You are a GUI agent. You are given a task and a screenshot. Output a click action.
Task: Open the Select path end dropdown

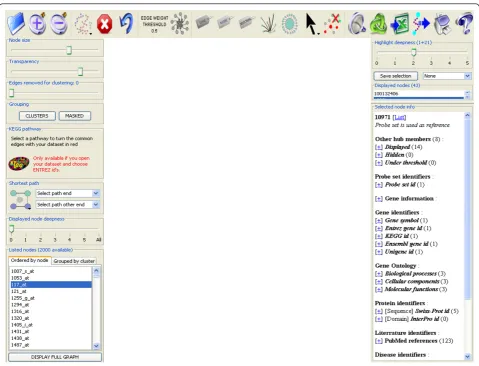pos(68,193)
